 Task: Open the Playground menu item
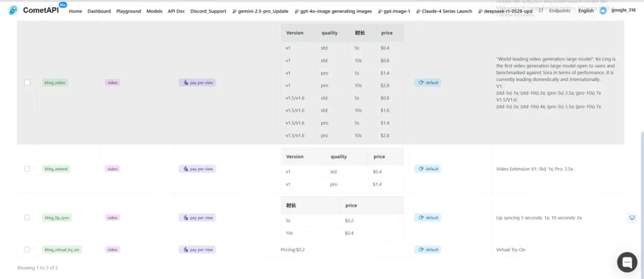point(128,11)
